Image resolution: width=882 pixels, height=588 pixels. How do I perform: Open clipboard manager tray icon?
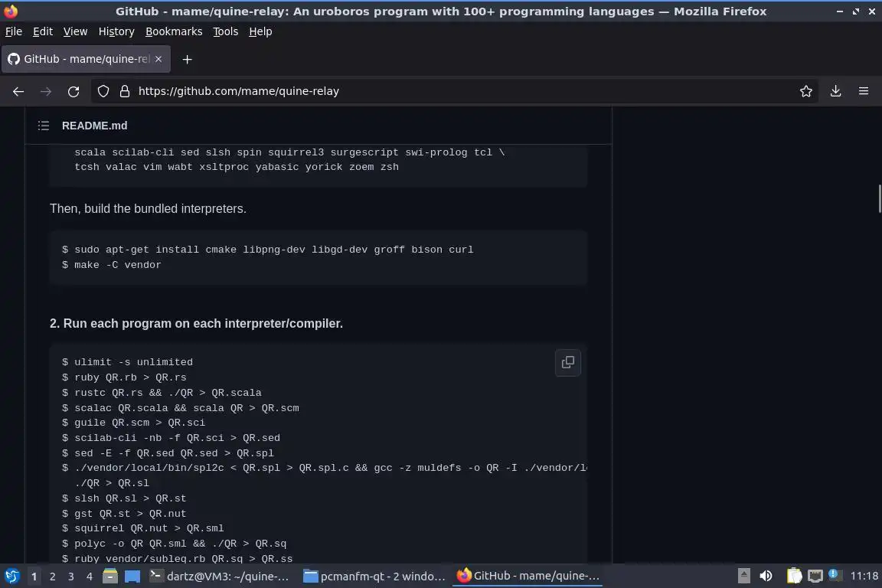pos(794,577)
